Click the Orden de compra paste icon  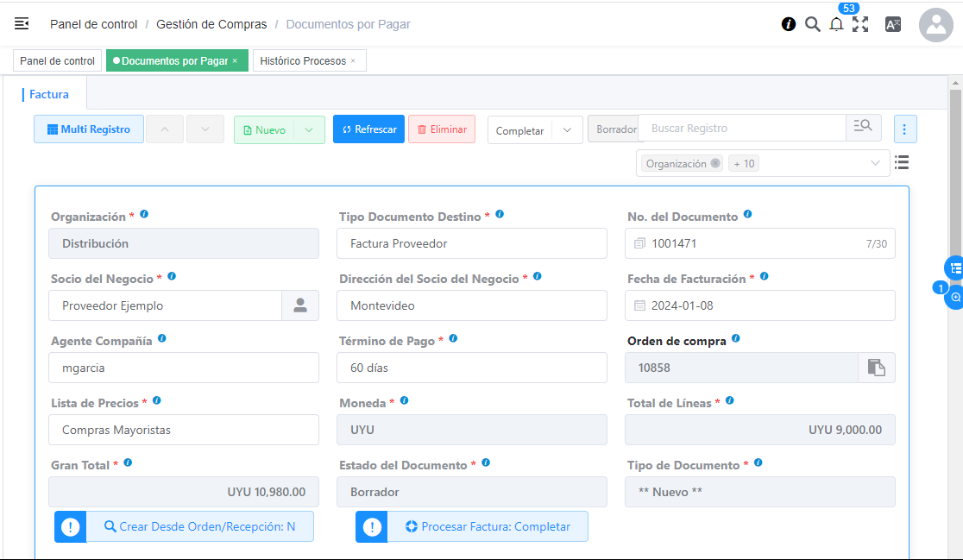(876, 368)
